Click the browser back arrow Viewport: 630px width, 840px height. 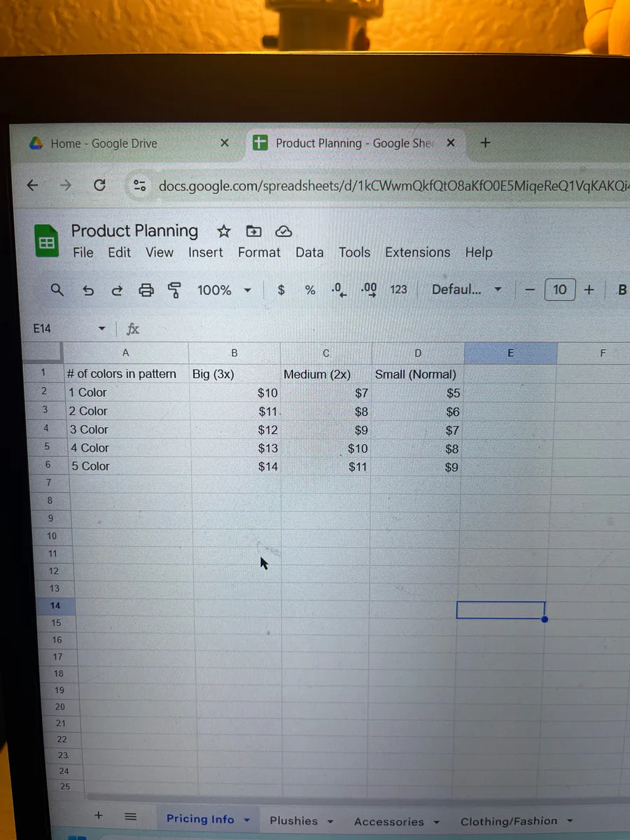pos(32,185)
